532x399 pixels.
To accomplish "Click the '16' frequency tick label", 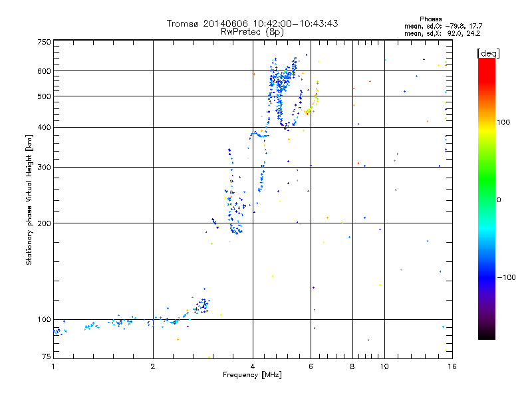I will 452,366.
